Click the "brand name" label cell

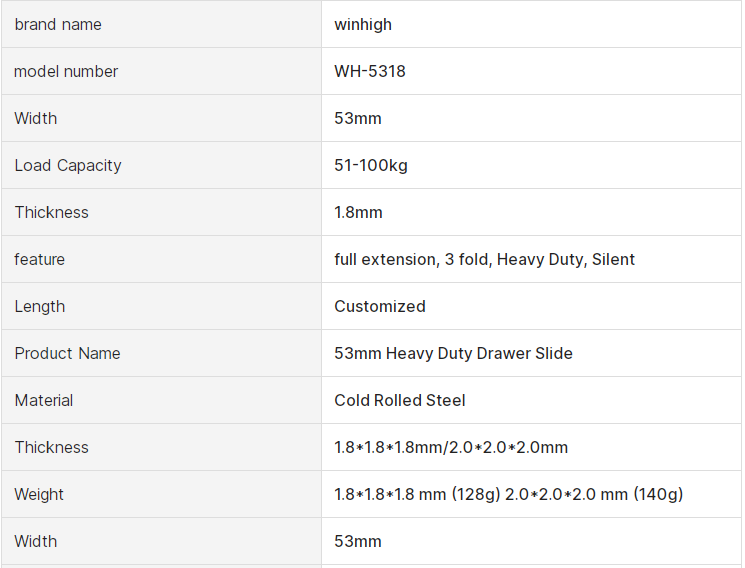point(58,24)
